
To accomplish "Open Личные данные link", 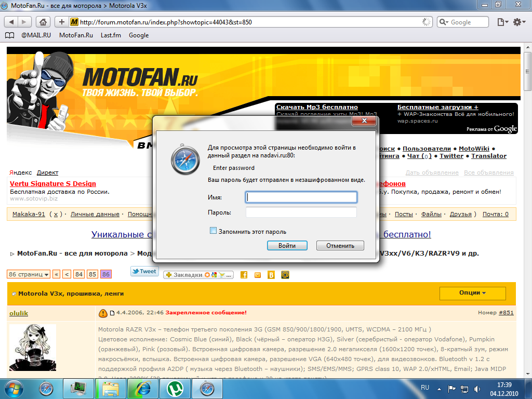I will 95,214.
